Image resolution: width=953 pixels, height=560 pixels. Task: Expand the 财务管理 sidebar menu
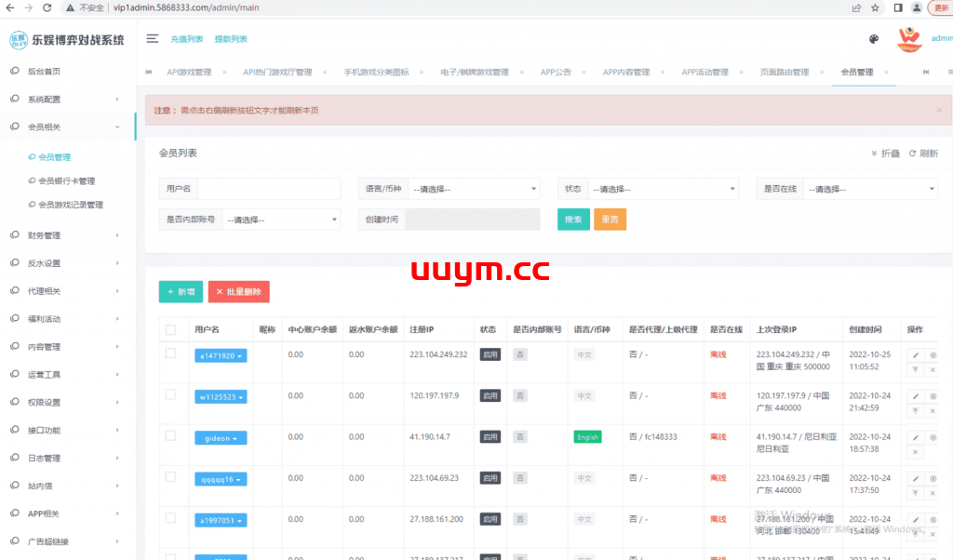65,235
